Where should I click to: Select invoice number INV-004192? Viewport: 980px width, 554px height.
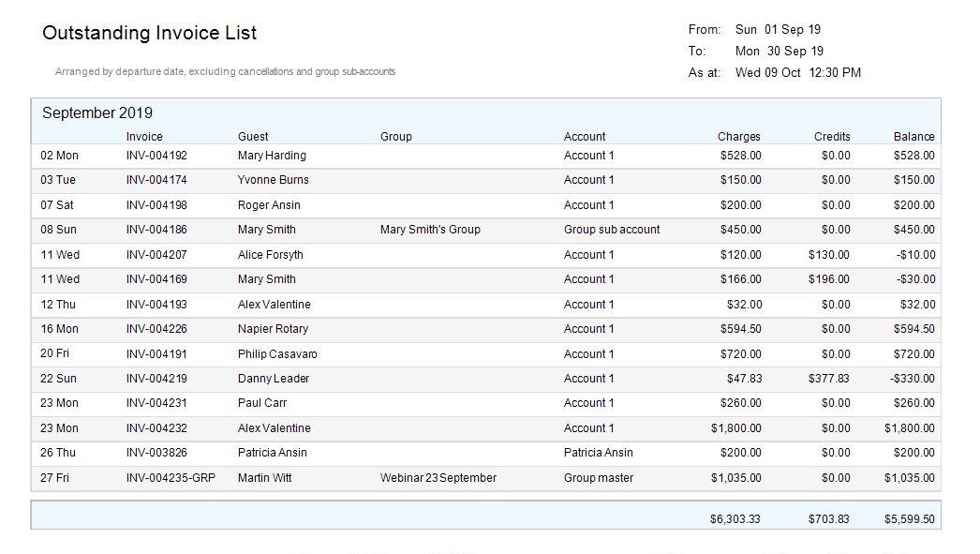coord(156,155)
